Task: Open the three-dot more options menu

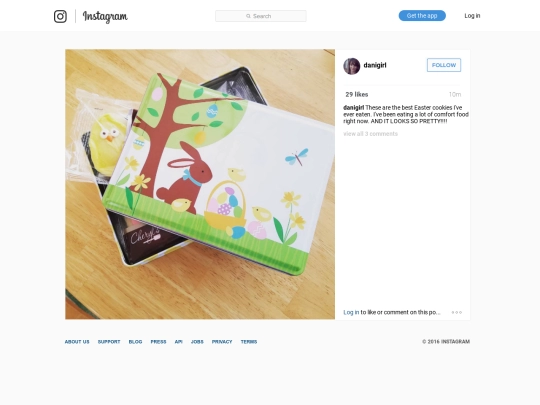Action: [x=457, y=312]
